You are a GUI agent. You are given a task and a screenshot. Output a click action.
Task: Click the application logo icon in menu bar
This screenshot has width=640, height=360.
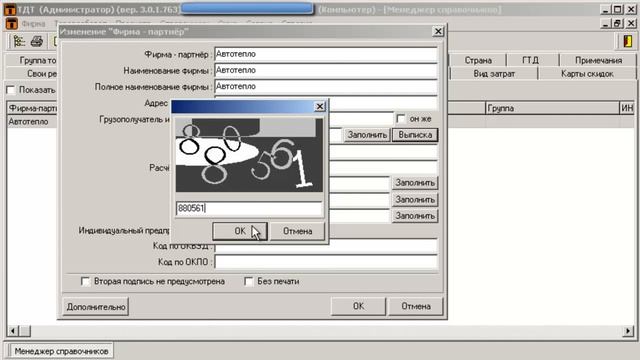tap(11, 24)
